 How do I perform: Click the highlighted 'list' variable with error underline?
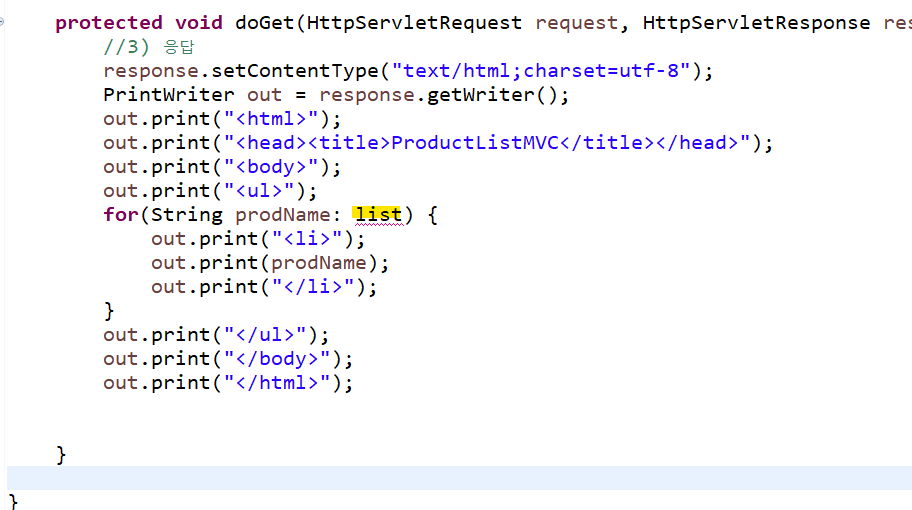click(x=377, y=215)
